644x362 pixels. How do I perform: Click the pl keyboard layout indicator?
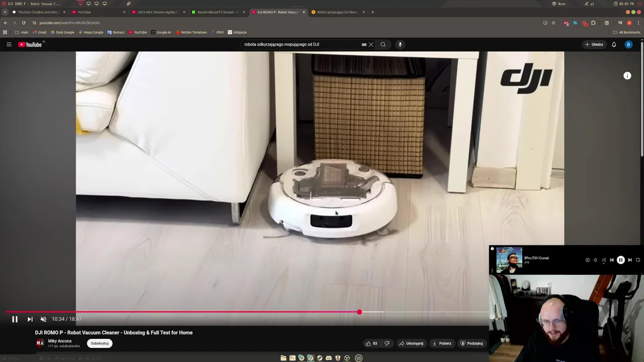pyautogui.click(x=590, y=4)
